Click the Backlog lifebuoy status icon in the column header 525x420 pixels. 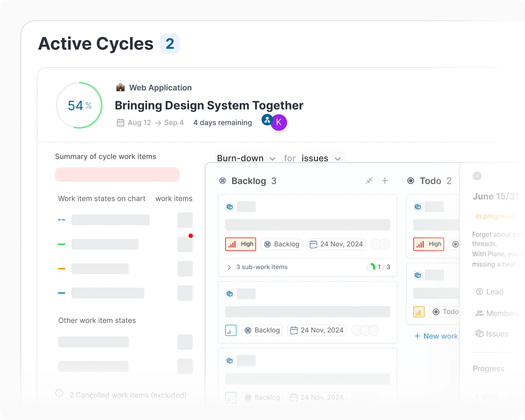pyautogui.click(x=222, y=181)
